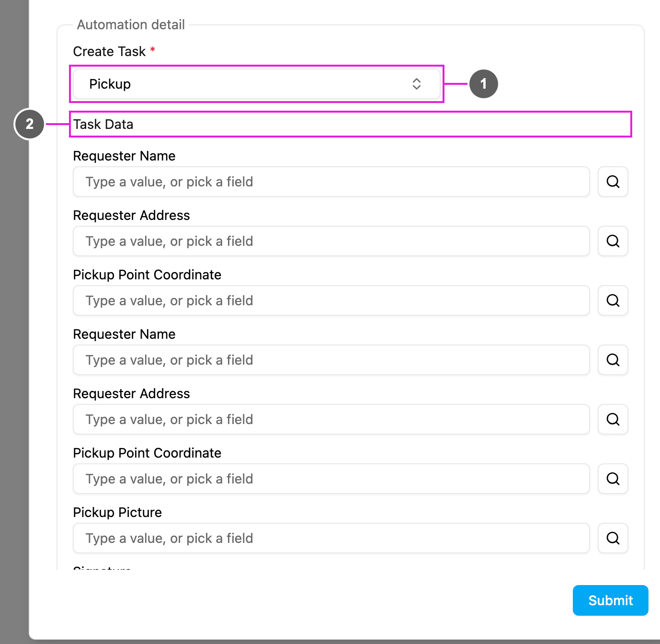The height and width of the screenshot is (644, 660).
Task: Click the Submit button
Action: (610, 600)
